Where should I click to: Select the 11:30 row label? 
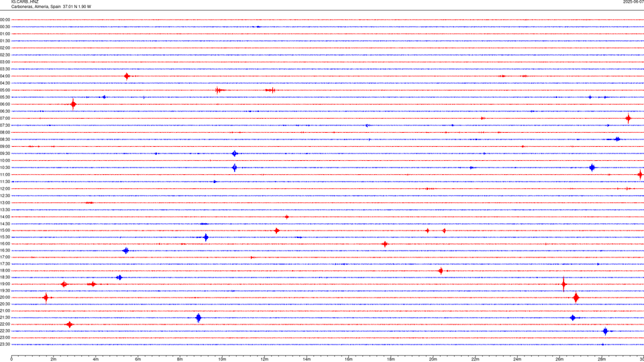pos(5,182)
